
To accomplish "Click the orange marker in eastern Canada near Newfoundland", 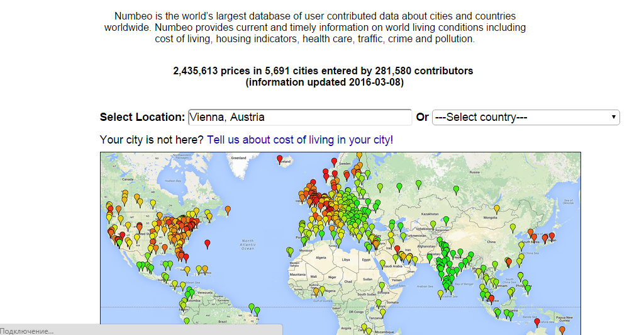I will click(228, 210).
